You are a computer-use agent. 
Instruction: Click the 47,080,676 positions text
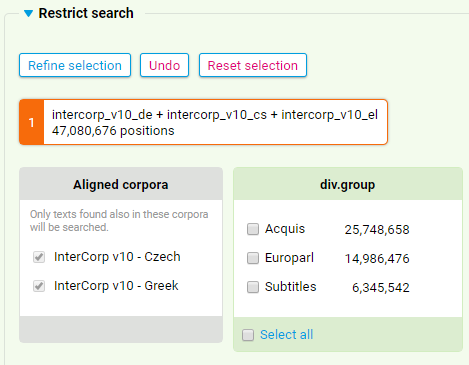click(113, 131)
